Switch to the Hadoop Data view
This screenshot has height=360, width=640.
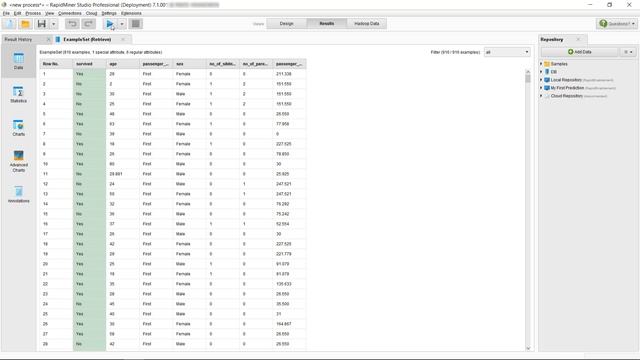(367, 24)
